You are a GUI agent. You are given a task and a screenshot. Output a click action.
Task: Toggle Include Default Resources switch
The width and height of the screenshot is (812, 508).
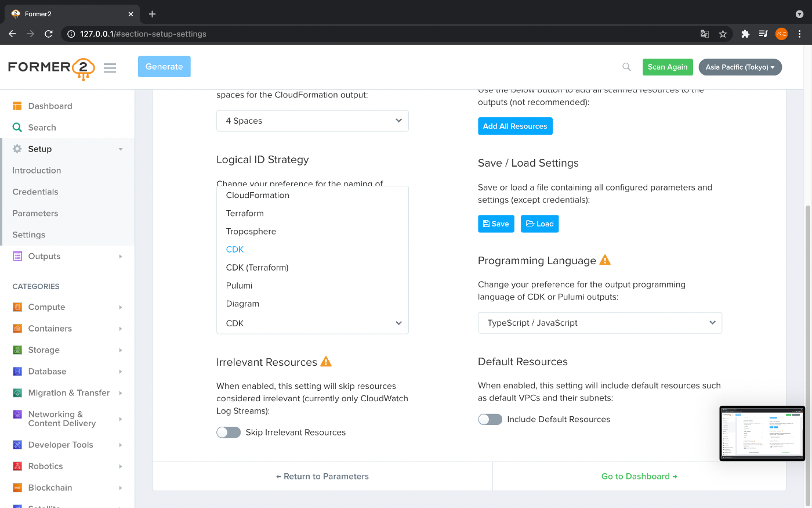point(490,419)
